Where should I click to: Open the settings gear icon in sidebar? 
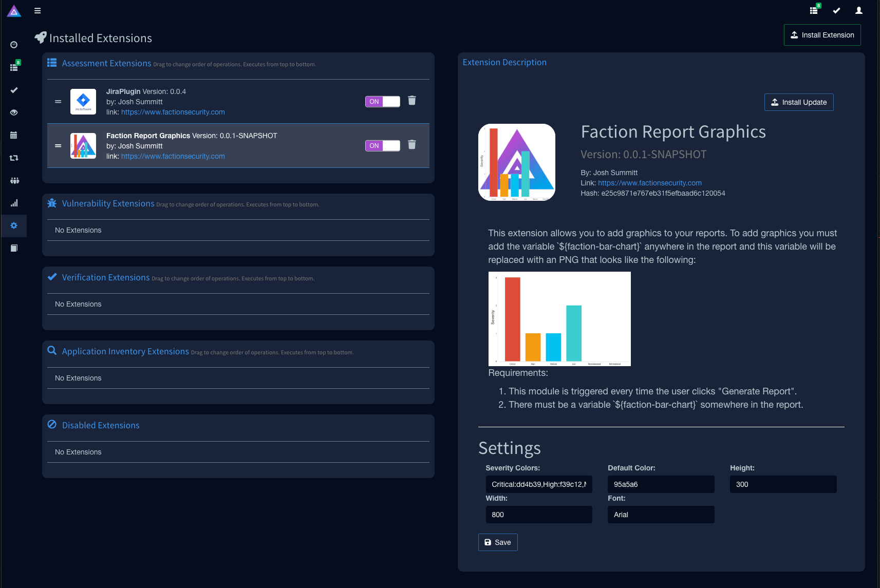(14, 225)
